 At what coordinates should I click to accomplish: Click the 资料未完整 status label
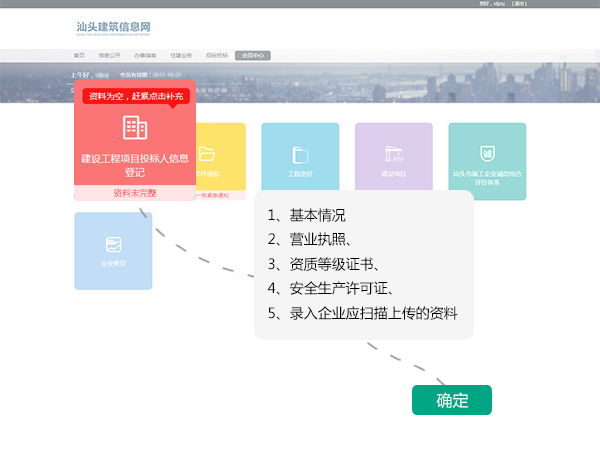coord(134,193)
